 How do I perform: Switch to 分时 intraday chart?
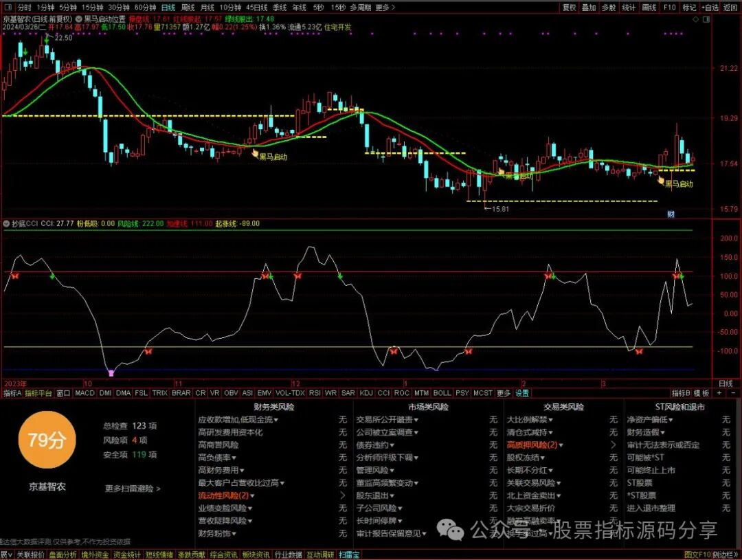click(x=23, y=8)
